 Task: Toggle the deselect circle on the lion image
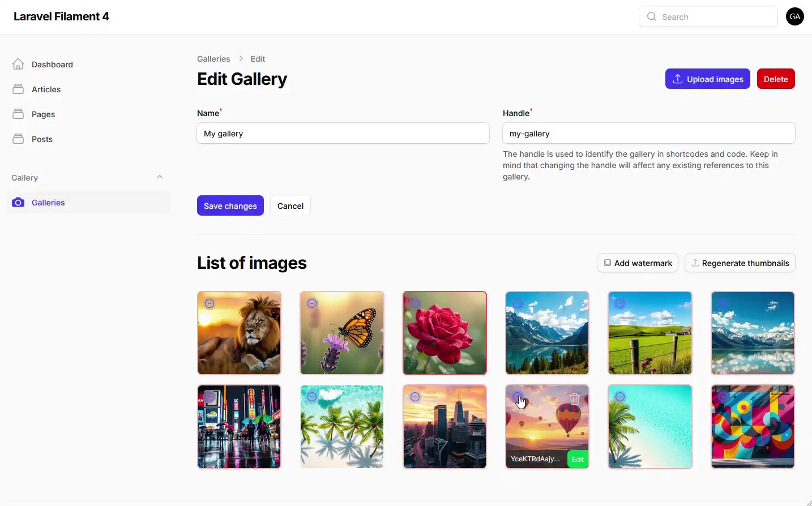(x=210, y=303)
